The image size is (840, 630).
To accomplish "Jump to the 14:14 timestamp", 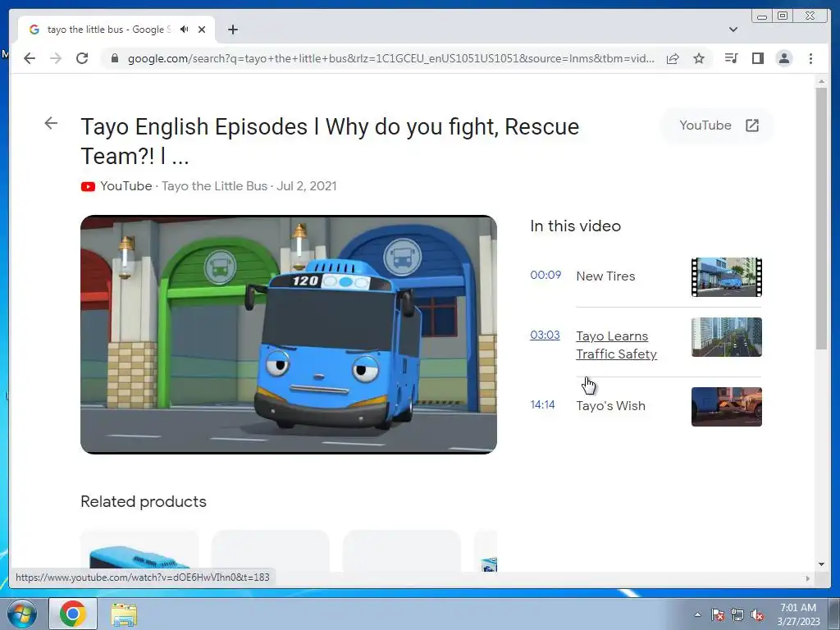I will 543,405.
